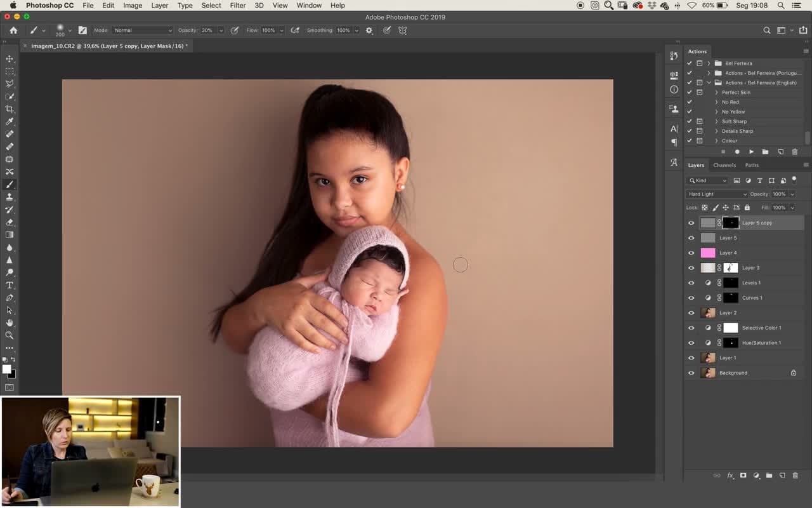The height and width of the screenshot is (508, 812).
Task: Add a layer mask
Action: 743,475
